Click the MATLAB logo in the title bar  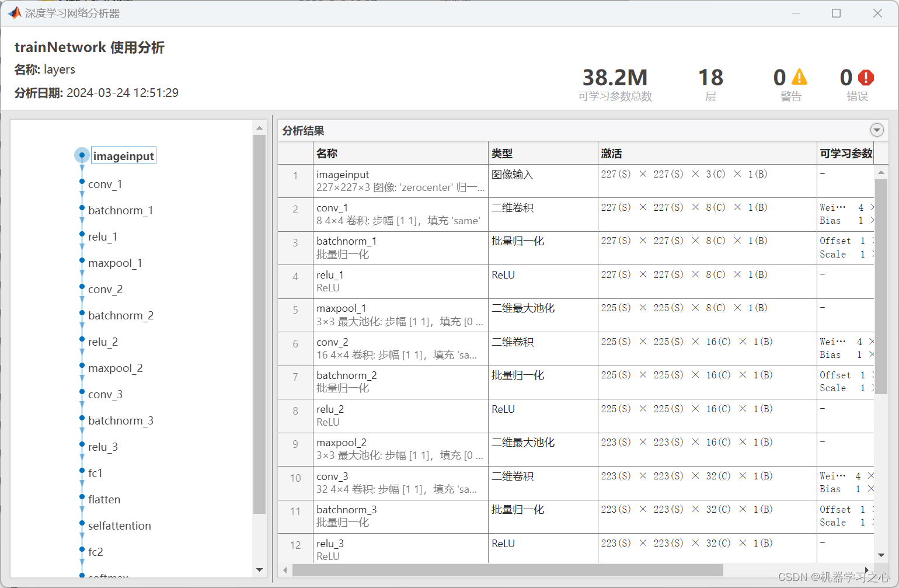(13, 12)
